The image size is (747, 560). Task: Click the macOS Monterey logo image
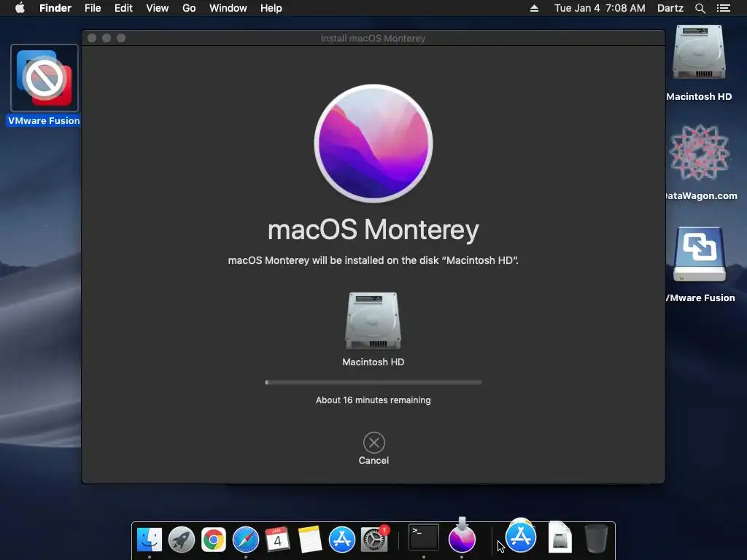pos(373,144)
